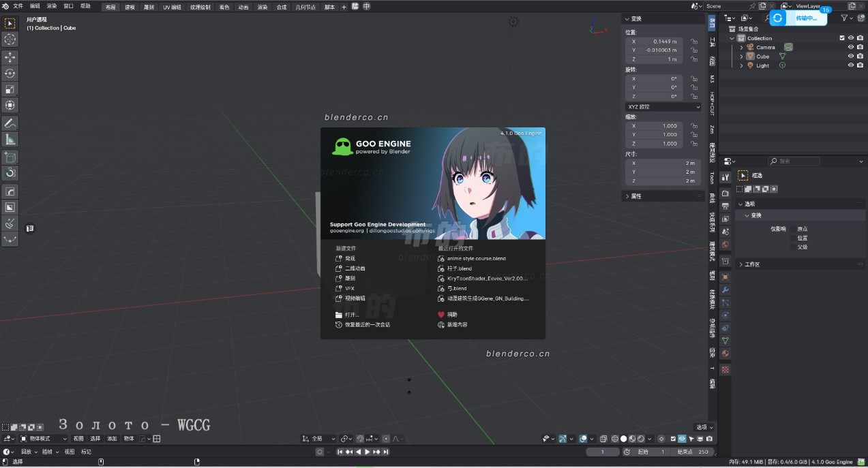Click the properties search box
Viewport: 868px width, 468px height.
point(794,161)
